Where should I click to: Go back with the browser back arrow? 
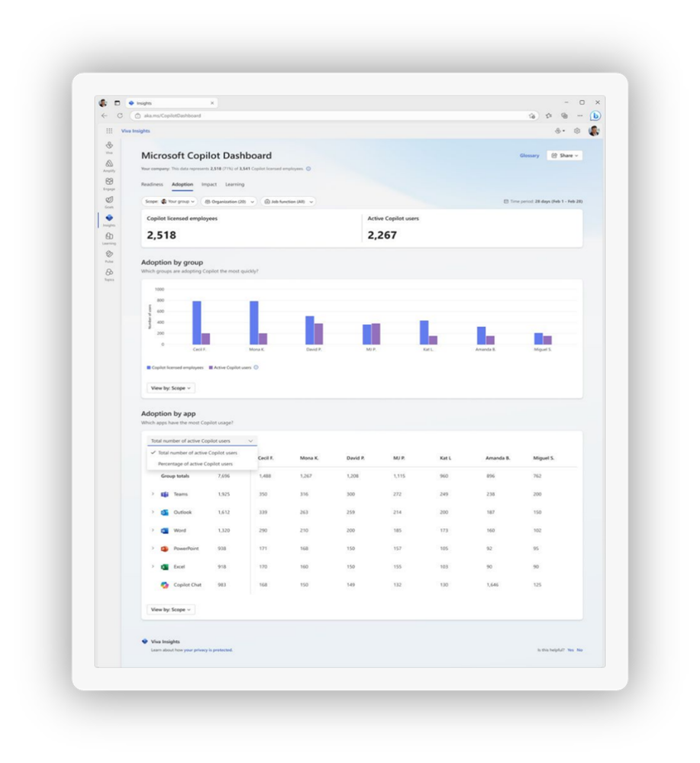tap(104, 116)
